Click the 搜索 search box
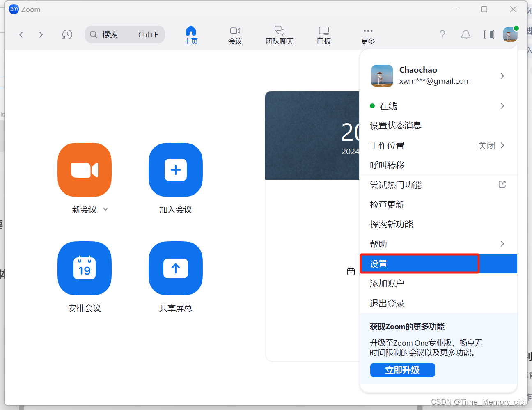This screenshot has height=410, width=532. [x=125, y=34]
